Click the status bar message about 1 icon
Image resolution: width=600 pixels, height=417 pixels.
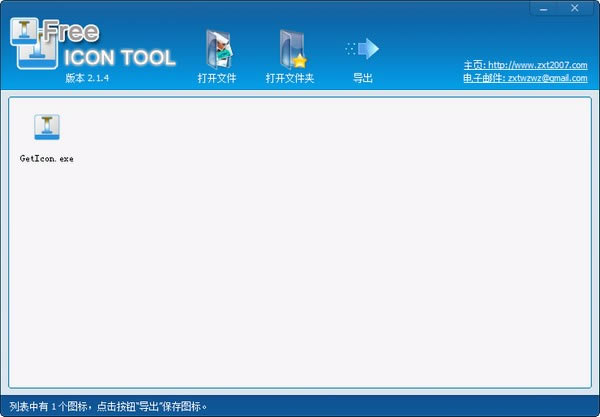[x=108, y=406]
